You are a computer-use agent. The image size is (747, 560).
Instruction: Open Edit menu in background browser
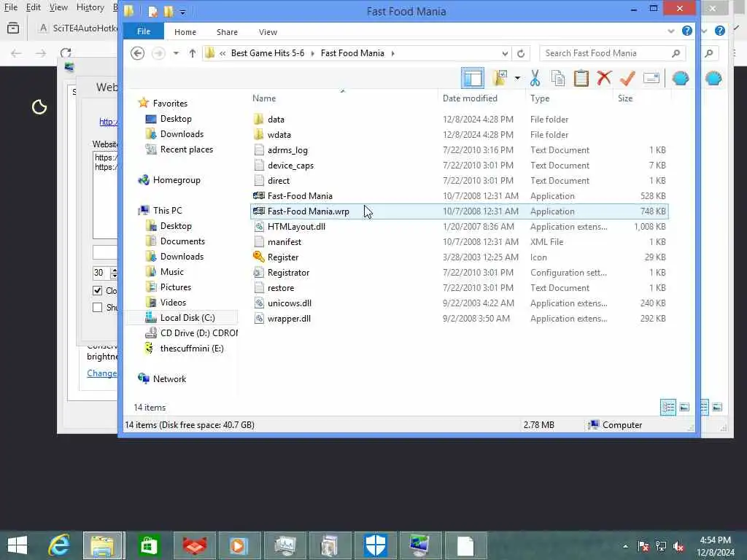[33, 7]
